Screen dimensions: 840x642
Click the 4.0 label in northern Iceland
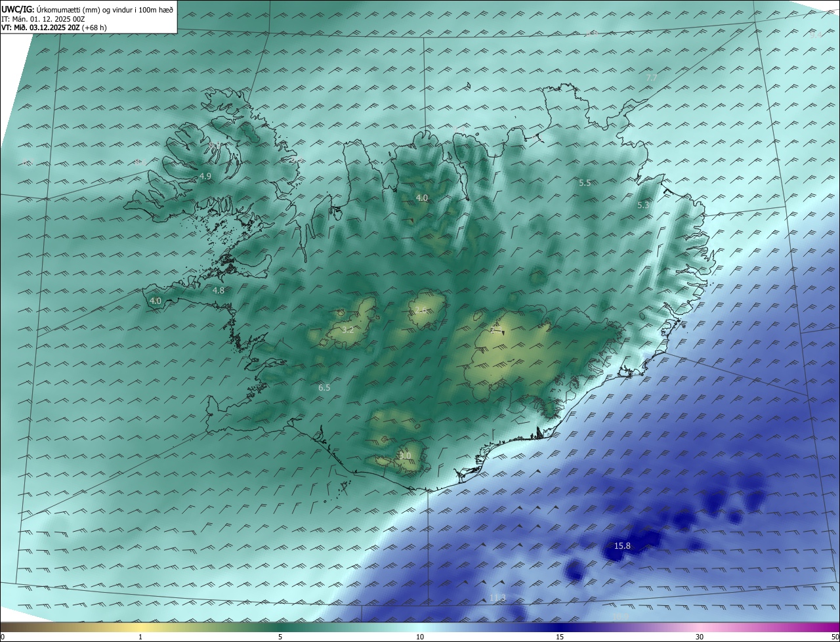pyautogui.click(x=422, y=198)
